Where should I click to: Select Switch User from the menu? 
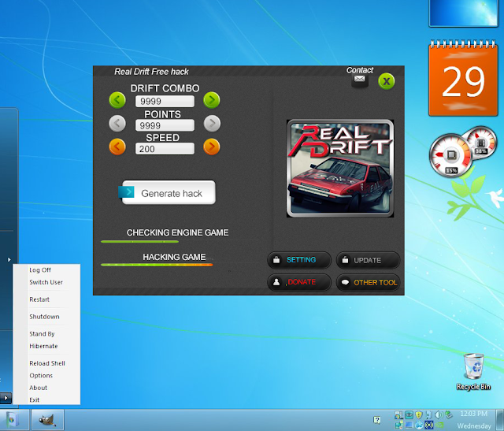(x=46, y=282)
